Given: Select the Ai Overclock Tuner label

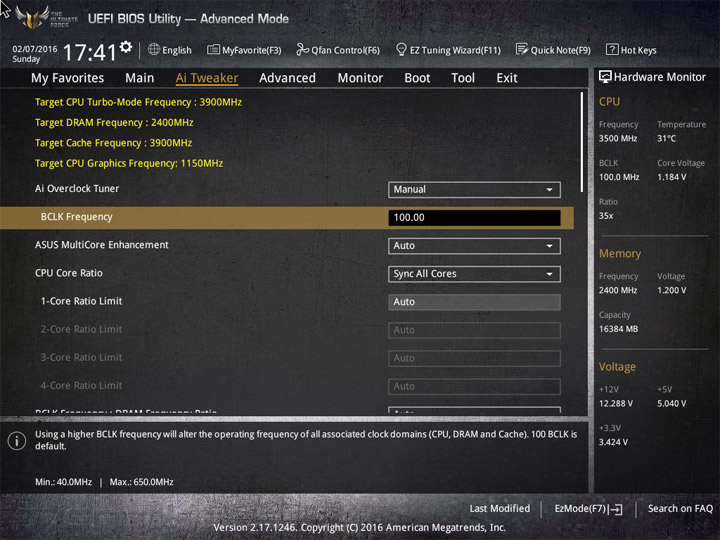Looking at the screenshot, I should tap(77, 189).
